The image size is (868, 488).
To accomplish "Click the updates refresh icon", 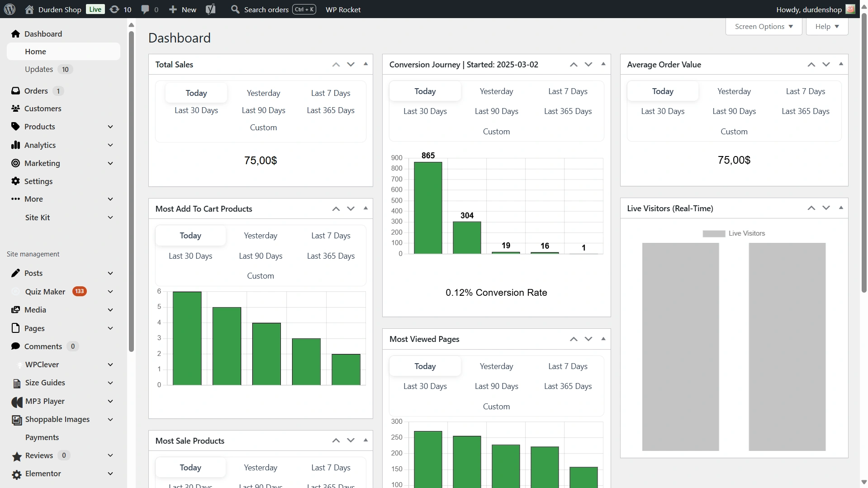I will tap(115, 9).
